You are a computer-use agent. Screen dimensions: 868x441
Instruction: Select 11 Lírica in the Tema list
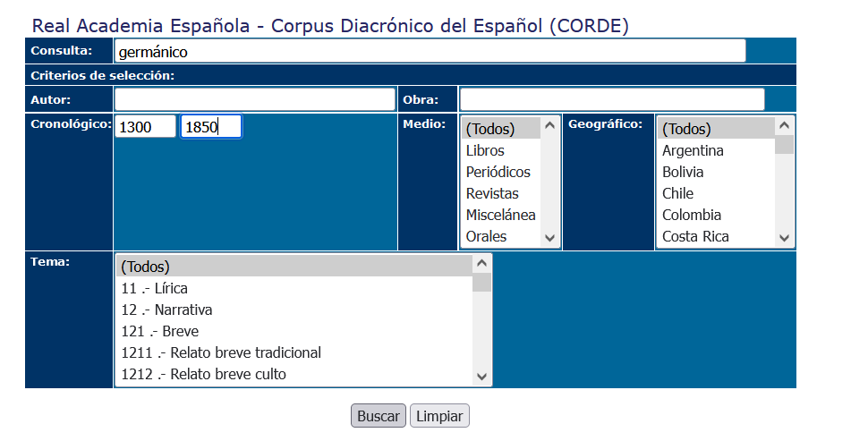[155, 288]
